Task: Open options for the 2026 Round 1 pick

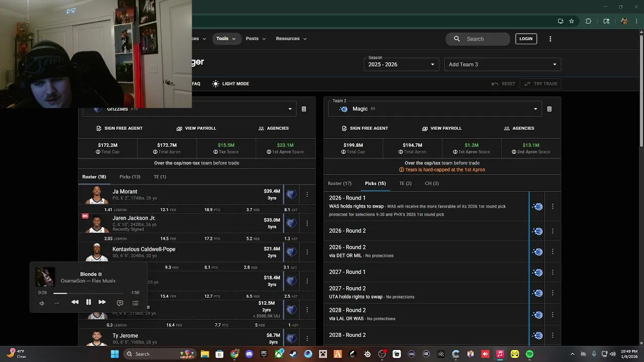Action: pyautogui.click(x=552, y=207)
